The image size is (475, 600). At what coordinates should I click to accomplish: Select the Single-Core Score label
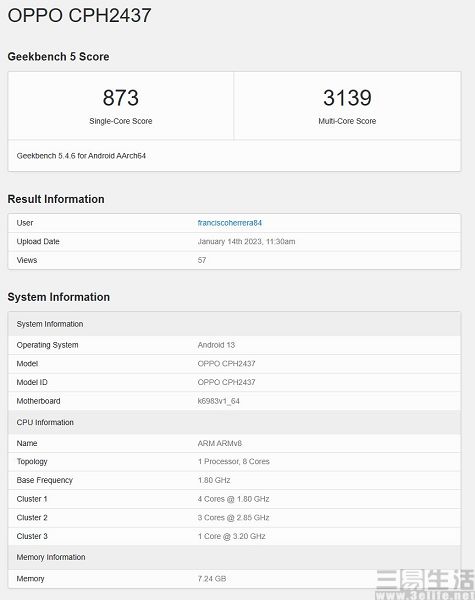click(121, 121)
